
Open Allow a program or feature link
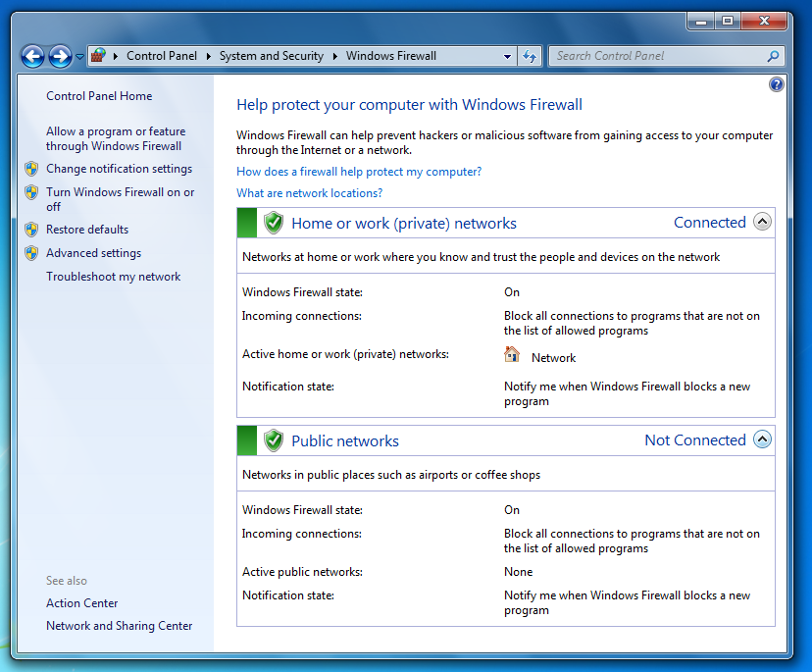pos(116,138)
